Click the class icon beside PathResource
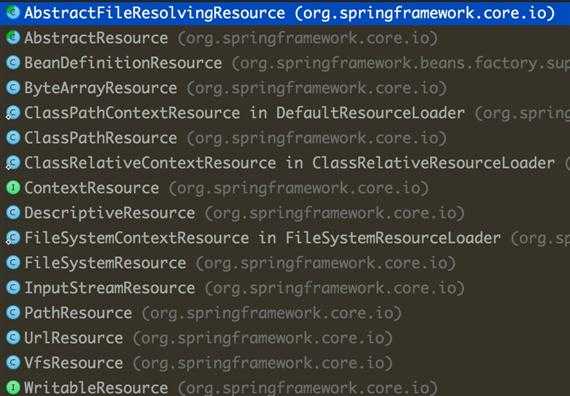This screenshot has height=396, width=570. pyautogui.click(x=13, y=313)
